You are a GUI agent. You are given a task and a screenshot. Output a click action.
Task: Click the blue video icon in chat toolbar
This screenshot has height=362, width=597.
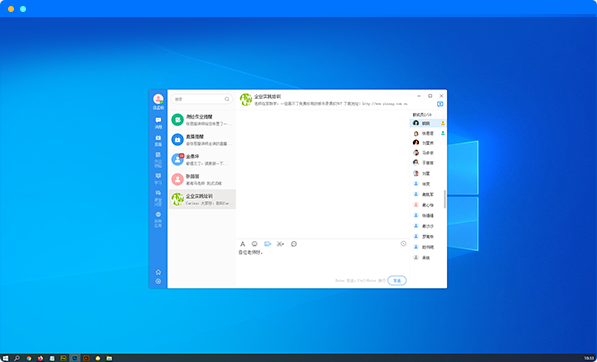[x=268, y=244]
